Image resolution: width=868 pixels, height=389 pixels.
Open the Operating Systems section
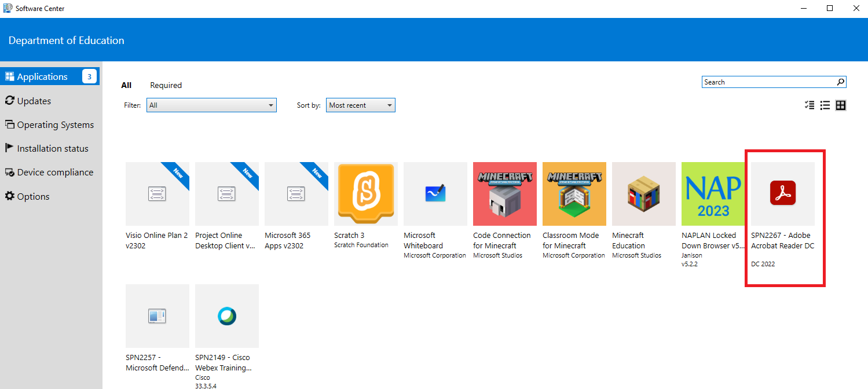[x=49, y=124]
